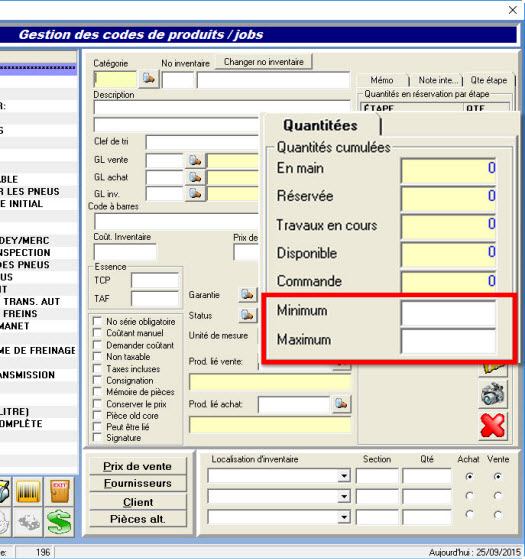525x559 pixels.
Task: Click the red X cancel icon
Action: point(493,426)
